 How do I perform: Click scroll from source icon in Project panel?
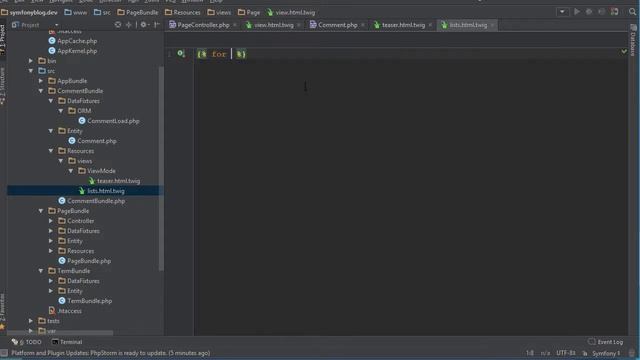click(x=118, y=25)
